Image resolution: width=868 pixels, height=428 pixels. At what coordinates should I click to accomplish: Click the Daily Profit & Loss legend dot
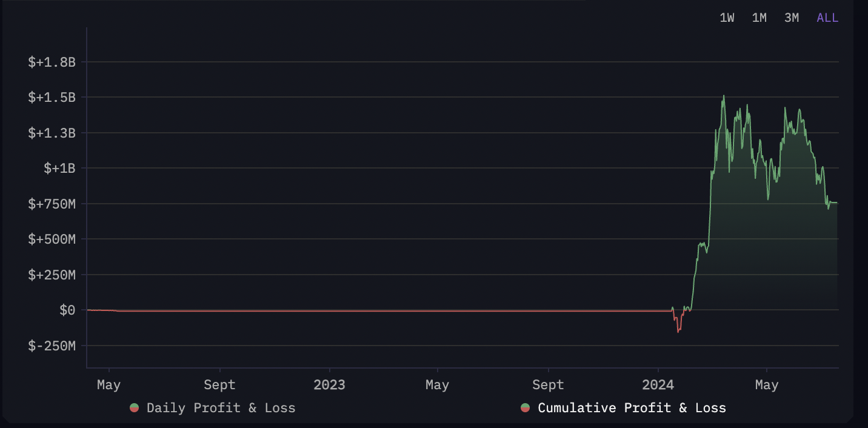click(135, 407)
